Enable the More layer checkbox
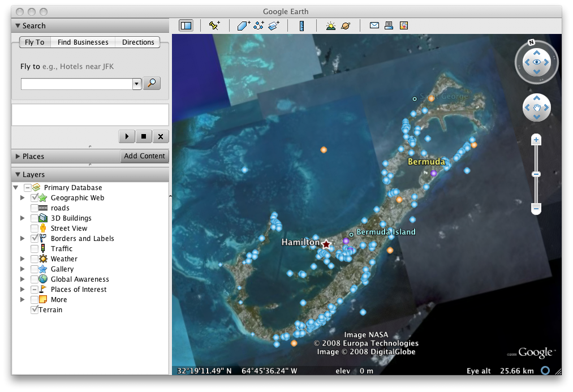 (x=35, y=300)
